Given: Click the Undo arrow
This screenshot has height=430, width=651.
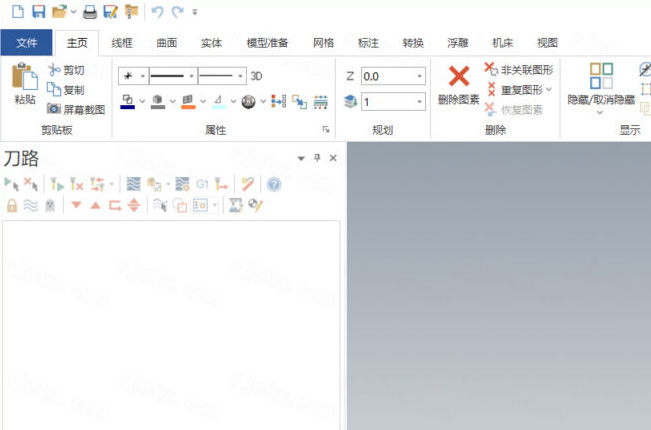Looking at the screenshot, I should click(x=157, y=12).
